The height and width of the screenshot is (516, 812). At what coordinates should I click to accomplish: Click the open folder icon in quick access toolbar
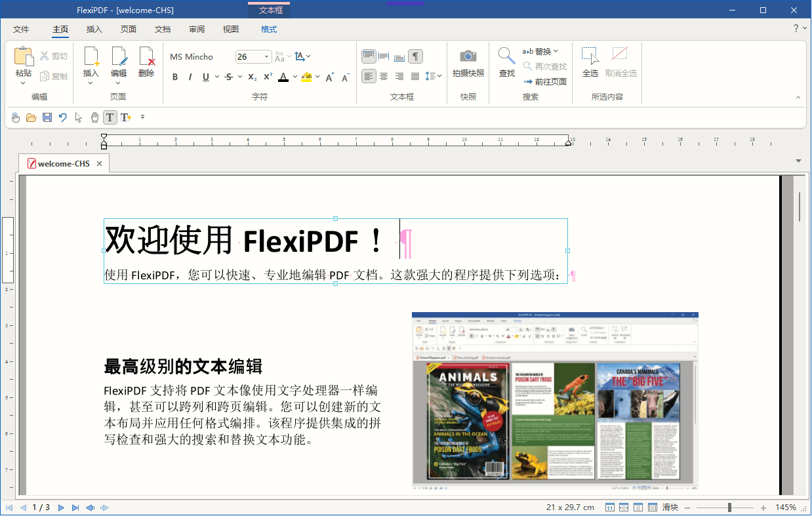pyautogui.click(x=31, y=117)
